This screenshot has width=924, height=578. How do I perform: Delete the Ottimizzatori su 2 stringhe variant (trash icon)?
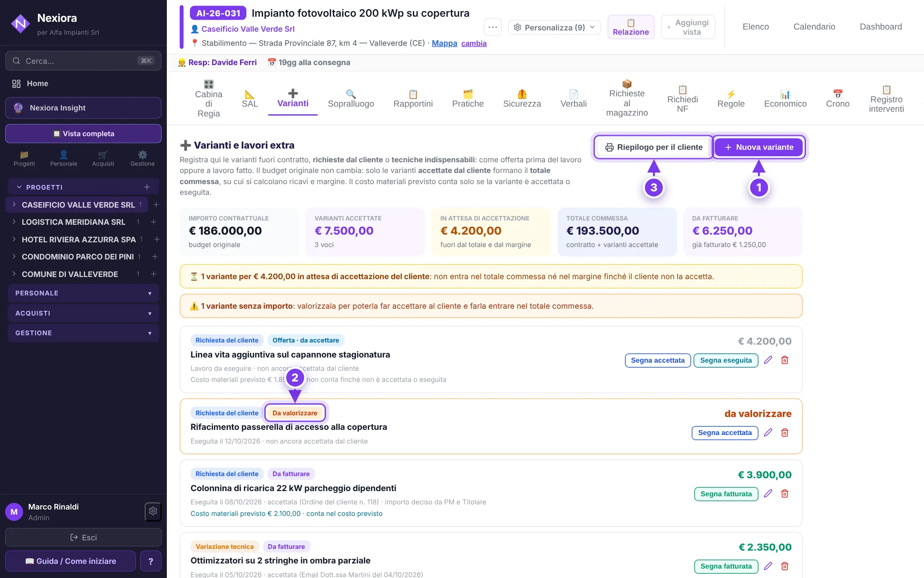pyautogui.click(x=785, y=566)
